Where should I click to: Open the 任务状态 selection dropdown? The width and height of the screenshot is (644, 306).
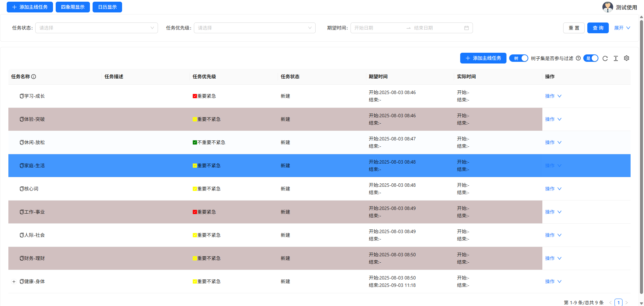click(x=96, y=28)
